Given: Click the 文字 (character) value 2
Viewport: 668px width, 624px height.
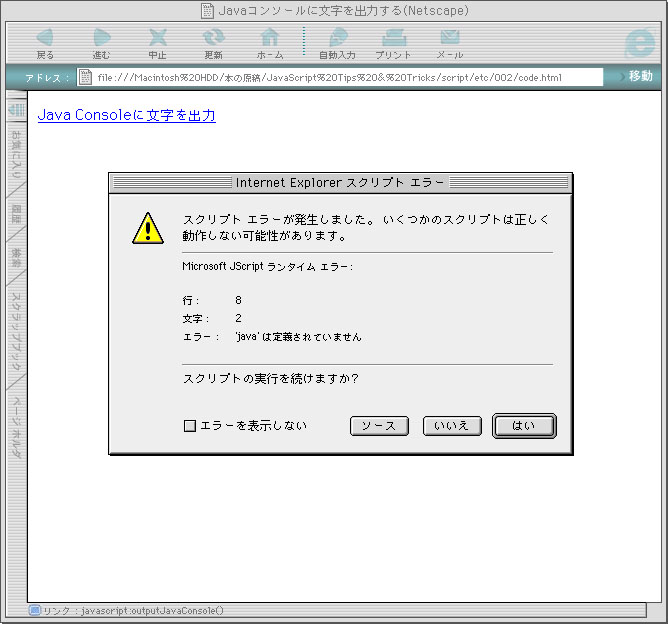Looking at the screenshot, I should [238, 318].
